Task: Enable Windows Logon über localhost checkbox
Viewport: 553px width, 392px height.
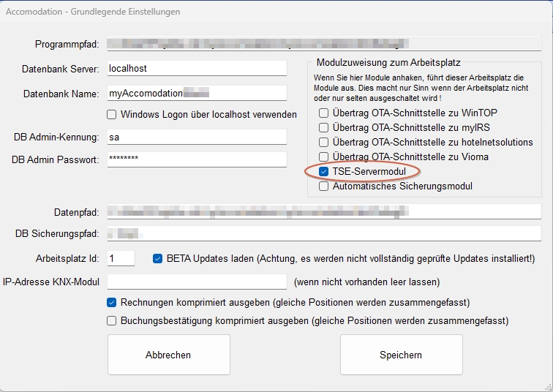Action: pos(112,114)
